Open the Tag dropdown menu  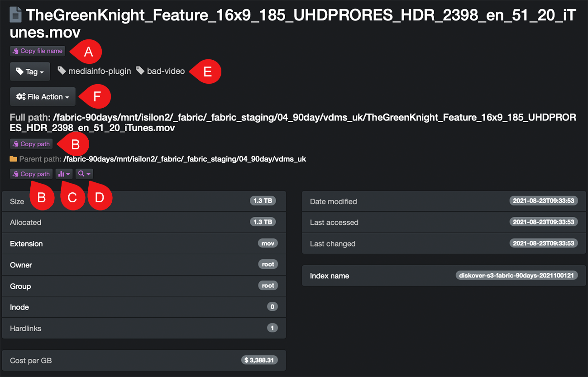tap(30, 71)
